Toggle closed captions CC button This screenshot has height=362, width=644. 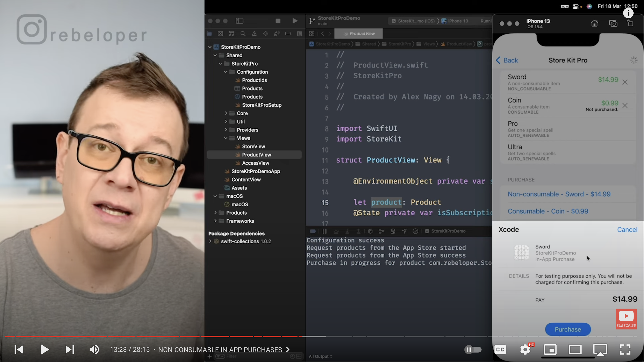[x=500, y=349]
